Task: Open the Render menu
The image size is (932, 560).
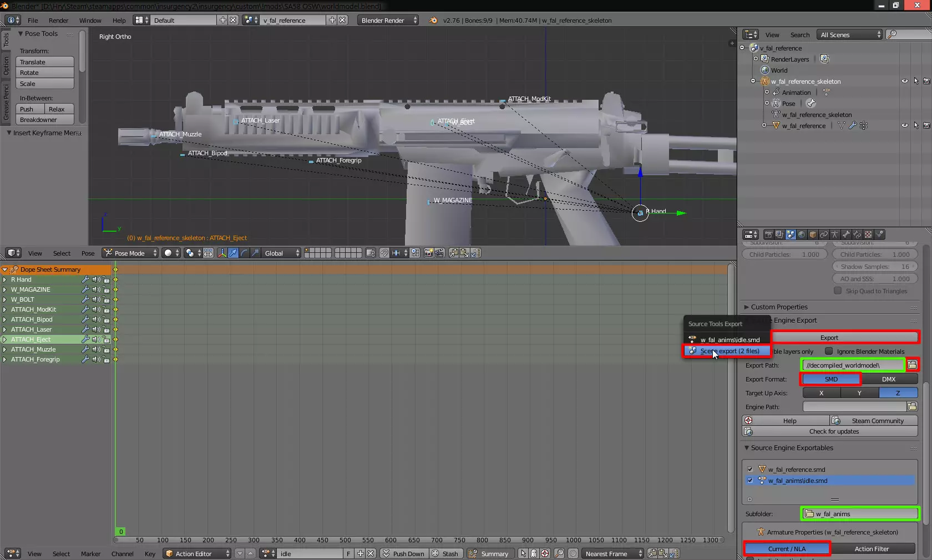Action: point(58,21)
